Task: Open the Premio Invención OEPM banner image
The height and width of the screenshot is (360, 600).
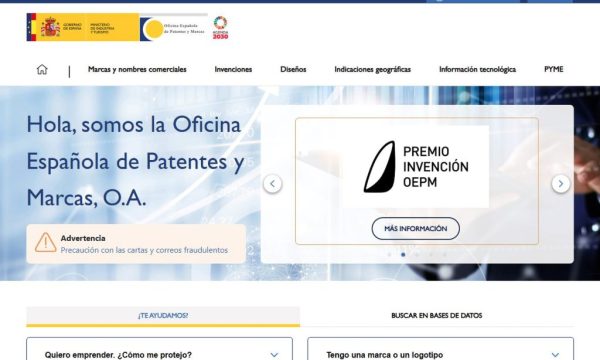Action: point(416,167)
